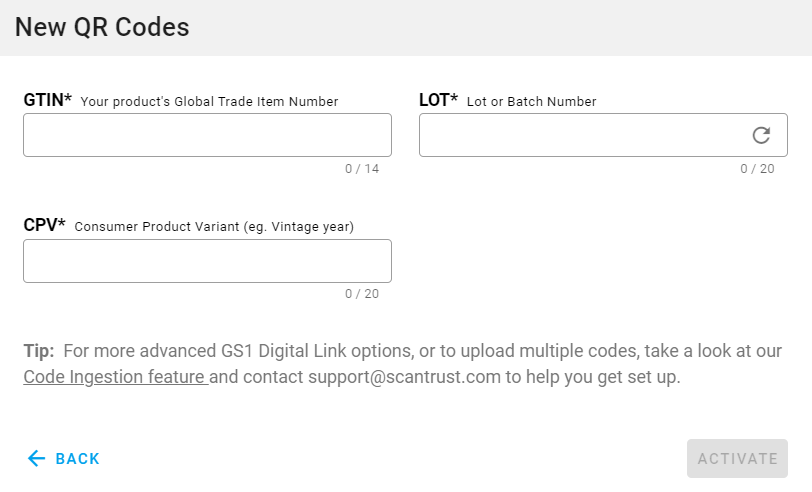
Task: Click the Lot or Batch Number hint
Action: click(531, 101)
